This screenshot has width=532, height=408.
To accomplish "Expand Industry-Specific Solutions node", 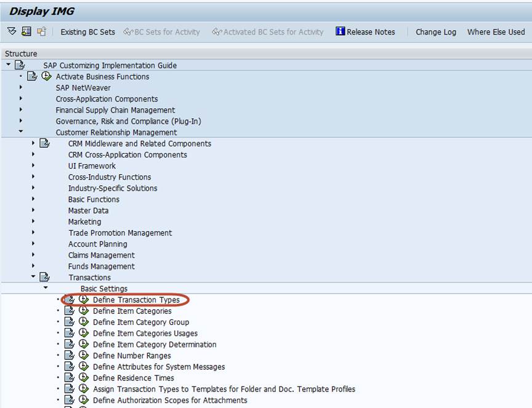I will tap(33, 188).
